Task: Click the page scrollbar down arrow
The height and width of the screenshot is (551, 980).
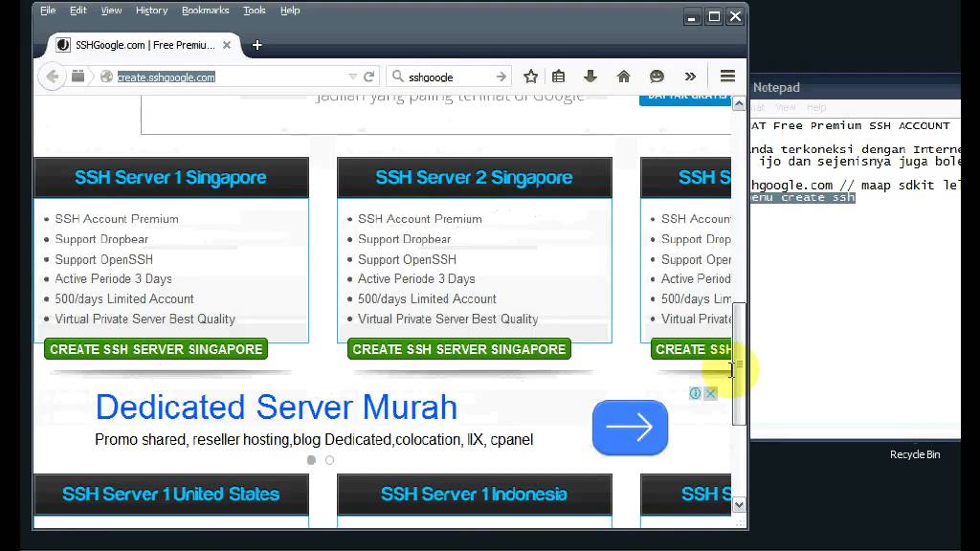Action: point(739,505)
